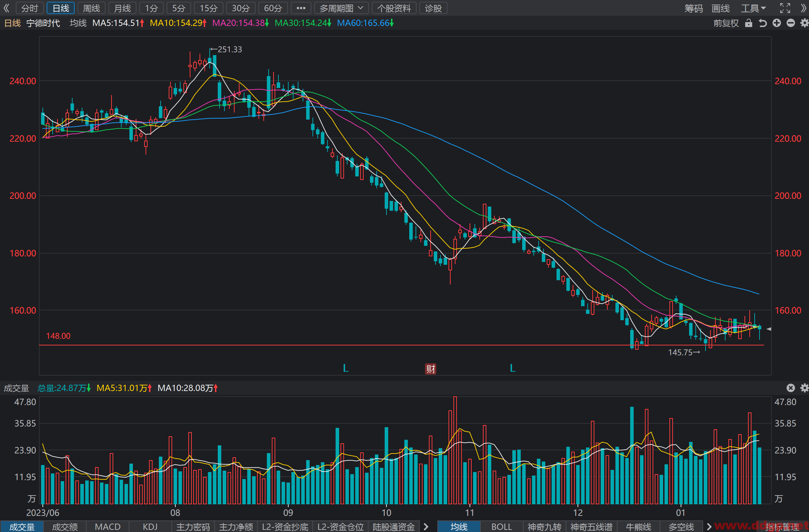Click the undo arrow icon in chart header
This screenshot has height=532, width=809.
click(763, 23)
